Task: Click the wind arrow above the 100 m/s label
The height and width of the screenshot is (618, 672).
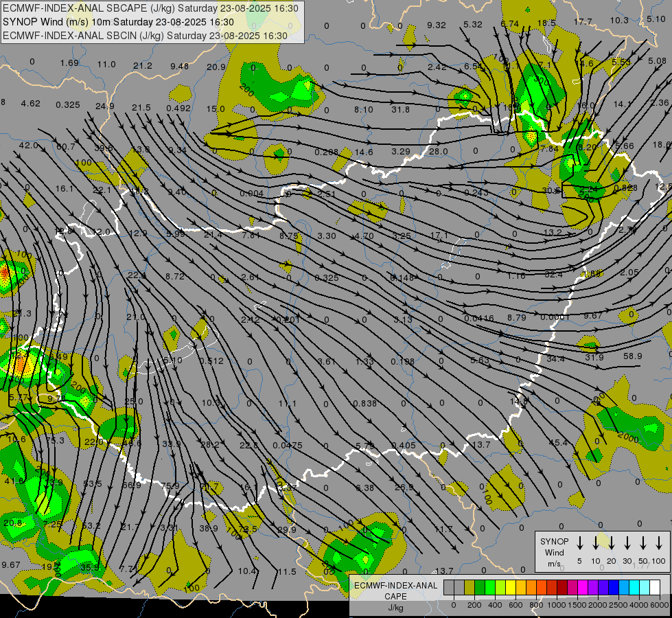Action: (659, 543)
